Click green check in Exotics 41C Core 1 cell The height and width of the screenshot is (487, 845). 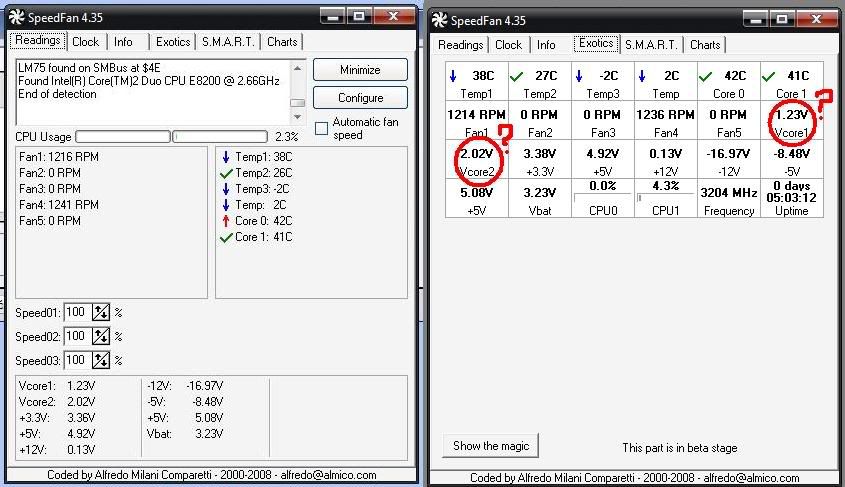[768, 76]
